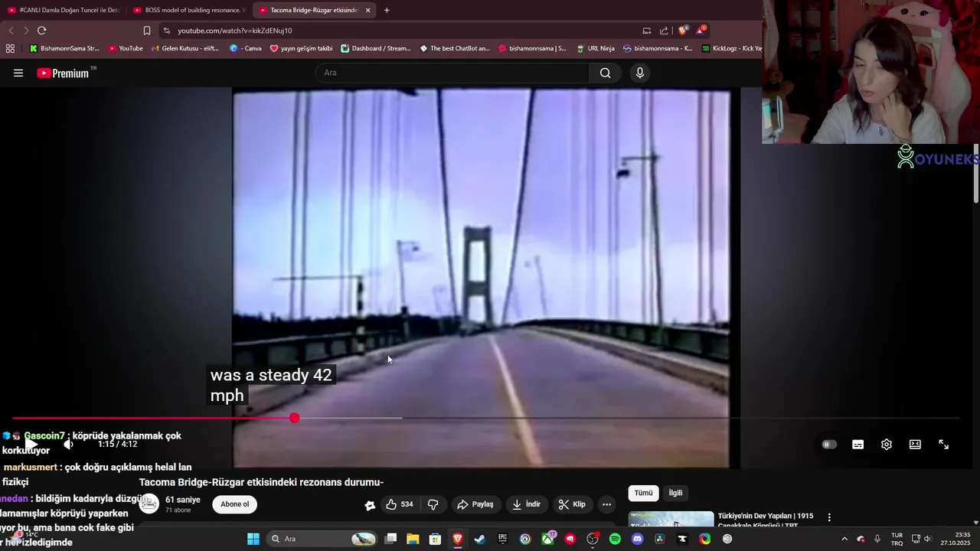Click the Paylaş share button
Screen dimensions: 980x551
(475, 504)
